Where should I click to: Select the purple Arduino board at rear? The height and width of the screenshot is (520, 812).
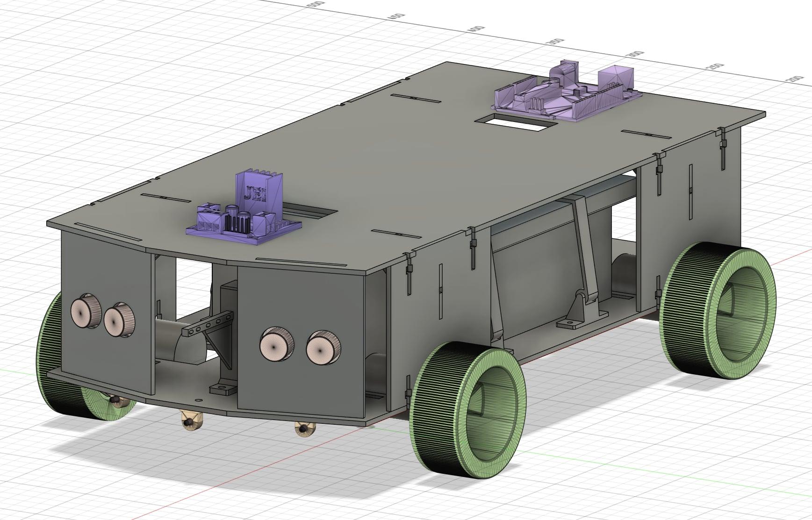(x=567, y=92)
